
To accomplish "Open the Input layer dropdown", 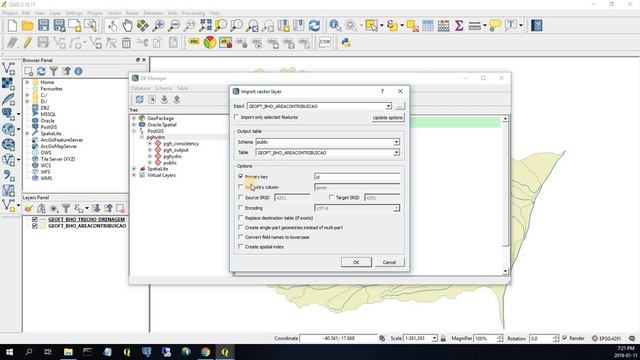I will tap(388, 106).
